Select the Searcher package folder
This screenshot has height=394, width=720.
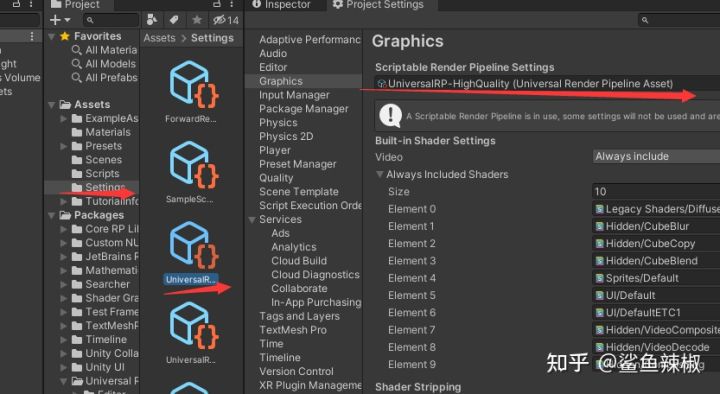(101, 284)
